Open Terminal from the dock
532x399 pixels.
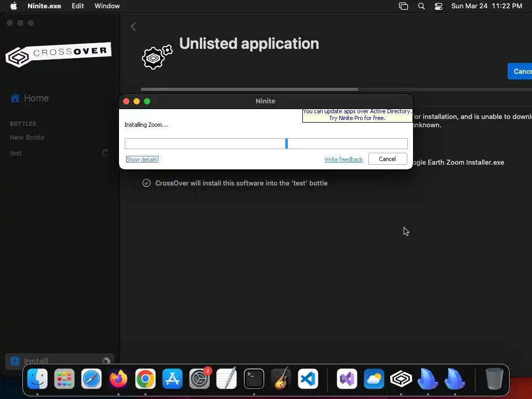(x=254, y=379)
